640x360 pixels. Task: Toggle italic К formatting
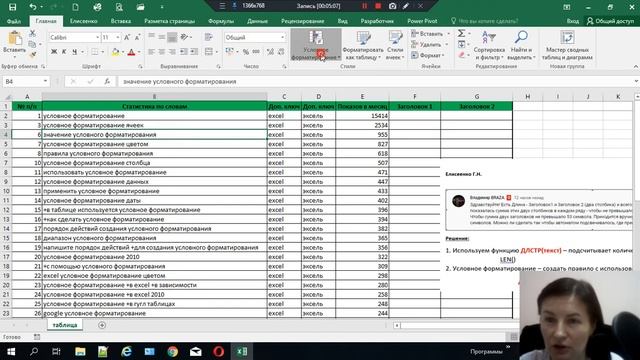pos(64,52)
